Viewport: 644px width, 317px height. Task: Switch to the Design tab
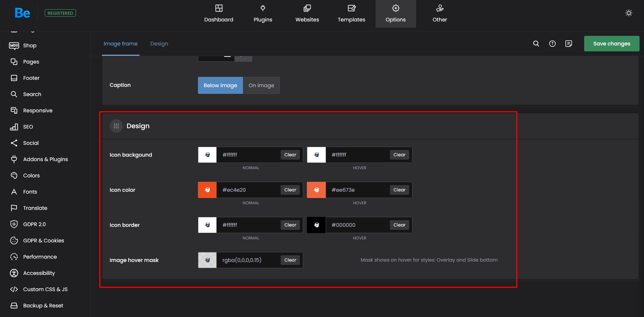tap(159, 44)
